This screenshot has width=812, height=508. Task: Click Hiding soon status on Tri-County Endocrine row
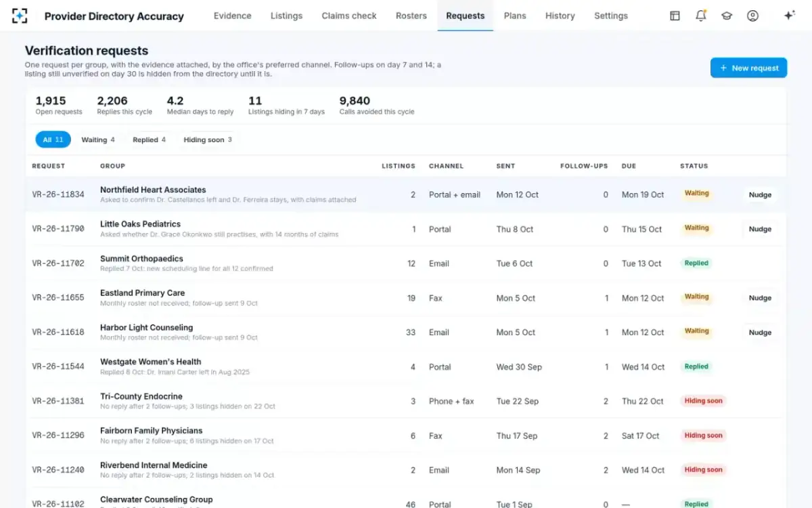[x=703, y=401]
